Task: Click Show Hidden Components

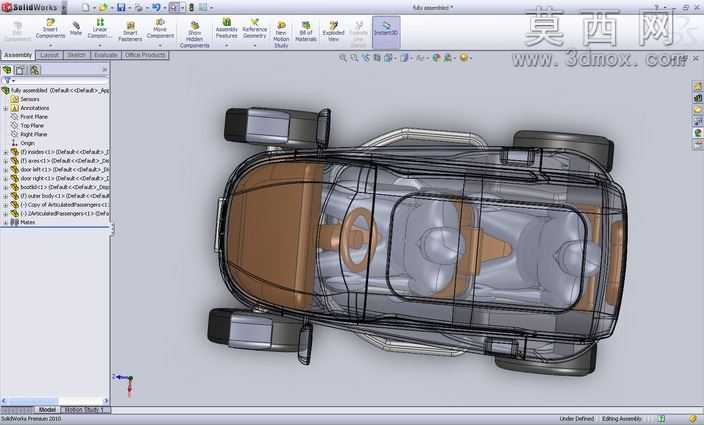Action: [x=194, y=34]
